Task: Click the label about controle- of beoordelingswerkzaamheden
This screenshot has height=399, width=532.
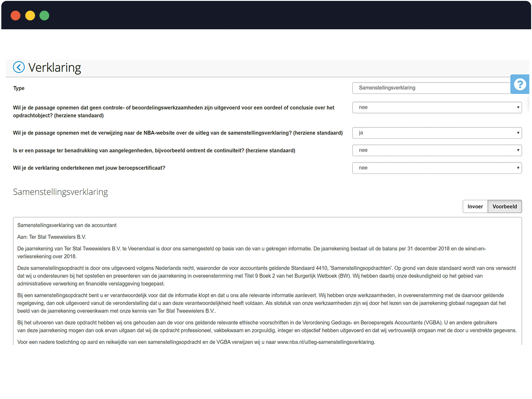Action: tap(173, 111)
